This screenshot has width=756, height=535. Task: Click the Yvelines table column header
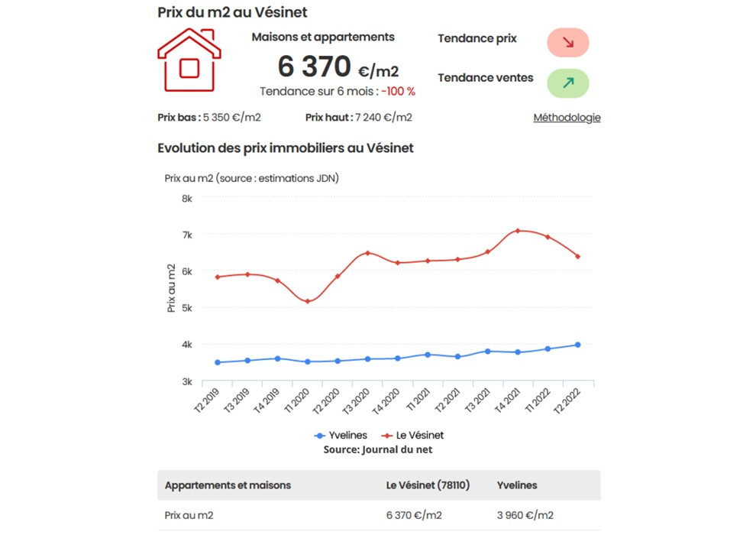[x=517, y=485]
